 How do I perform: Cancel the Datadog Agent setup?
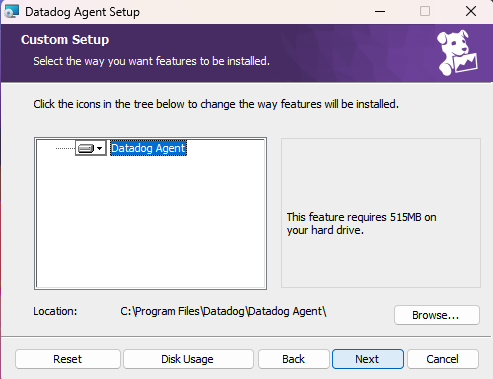[443, 359]
